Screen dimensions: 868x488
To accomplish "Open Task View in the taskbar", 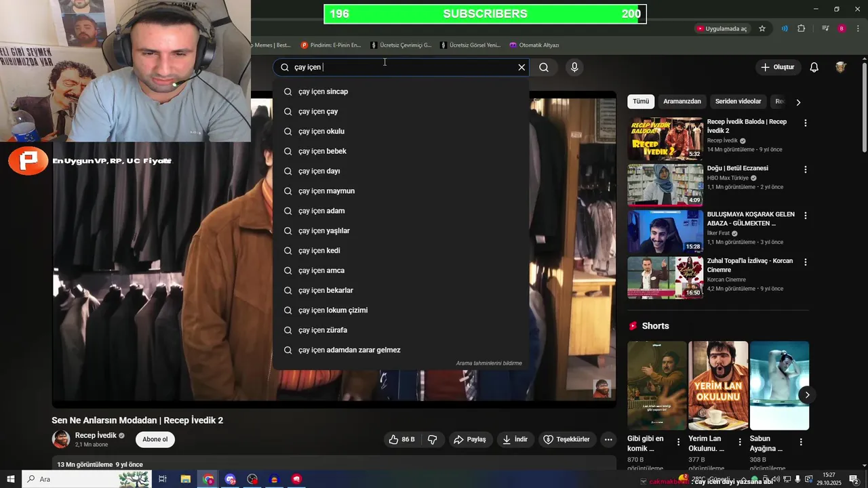I will pos(163,479).
